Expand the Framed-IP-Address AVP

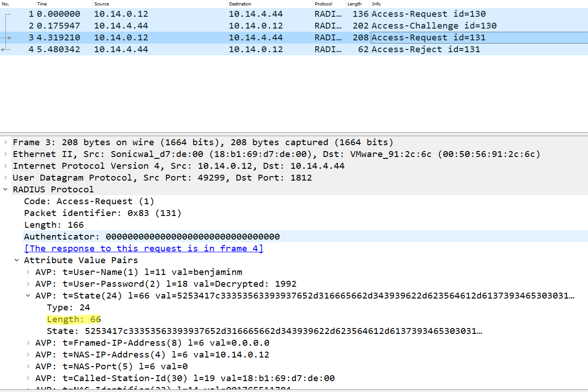coord(28,343)
